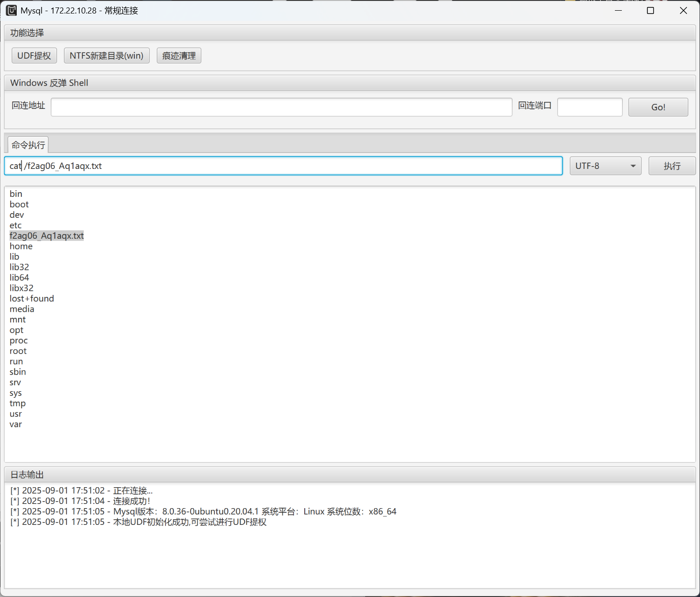Click the NTFS新建目录(win) button
Screen dimensions: 700x597
point(107,56)
